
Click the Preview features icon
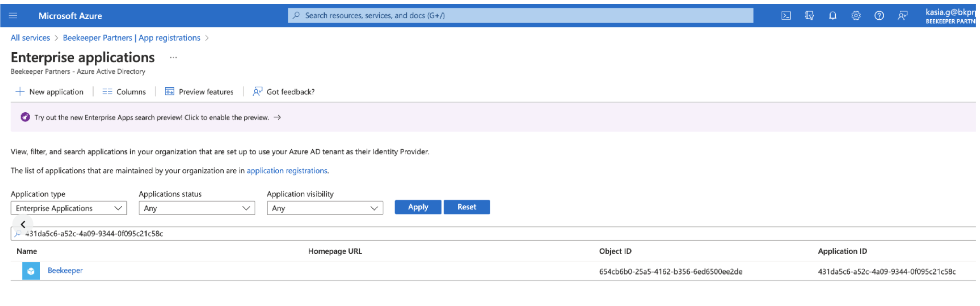pos(170,92)
